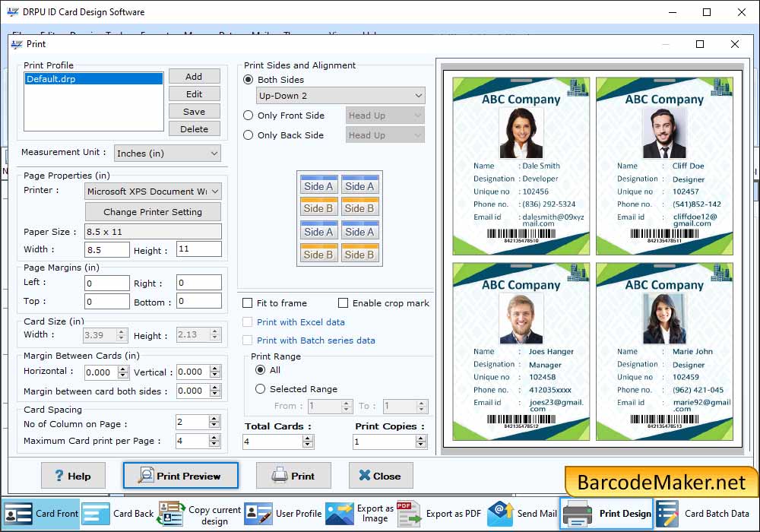
Task: Enable Fit to frame checkbox
Action: coord(247,303)
